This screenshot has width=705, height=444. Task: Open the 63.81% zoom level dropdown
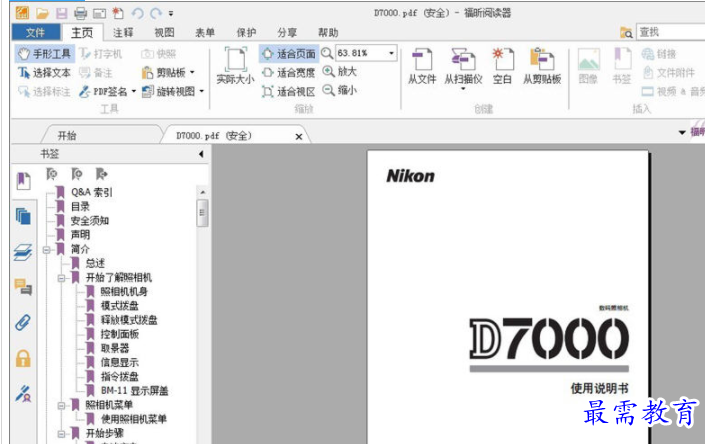(391, 53)
